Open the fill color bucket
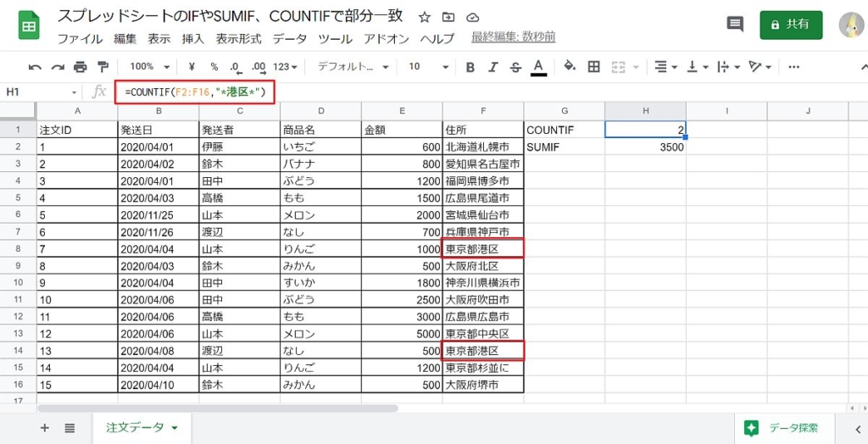 [x=570, y=67]
